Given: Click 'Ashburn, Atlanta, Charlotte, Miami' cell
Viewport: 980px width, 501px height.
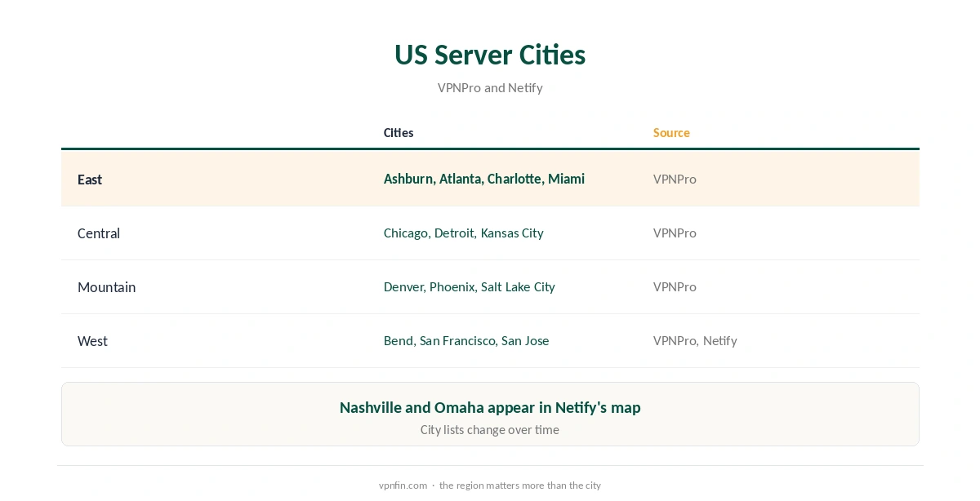Looking at the screenshot, I should click(484, 179).
